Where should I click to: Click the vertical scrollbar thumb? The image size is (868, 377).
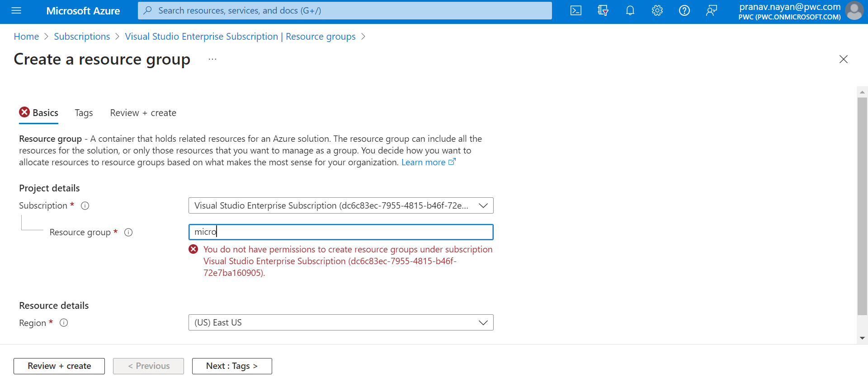[862, 206]
